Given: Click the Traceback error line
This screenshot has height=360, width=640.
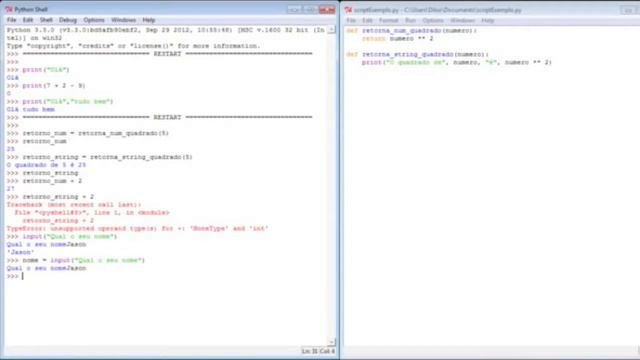Looking at the screenshot, I should [74, 205].
